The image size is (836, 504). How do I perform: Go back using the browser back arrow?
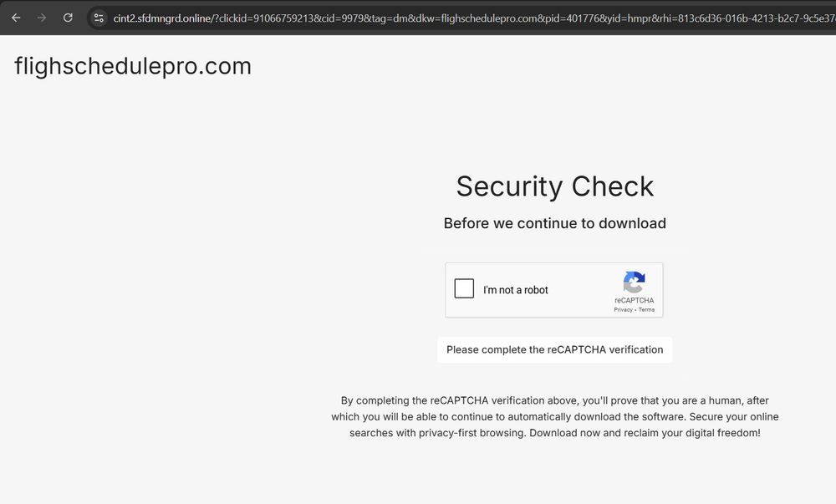click(16, 18)
